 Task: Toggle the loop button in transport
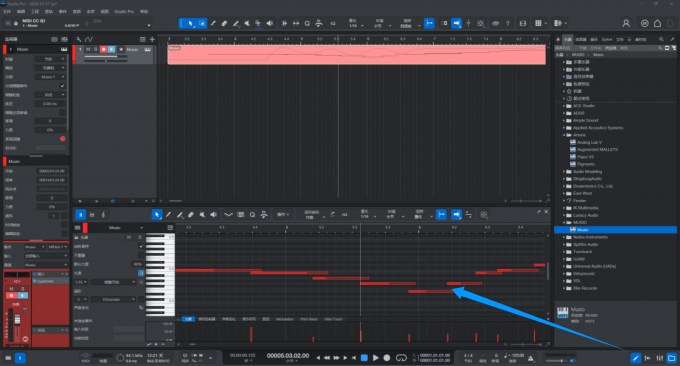pos(402,358)
